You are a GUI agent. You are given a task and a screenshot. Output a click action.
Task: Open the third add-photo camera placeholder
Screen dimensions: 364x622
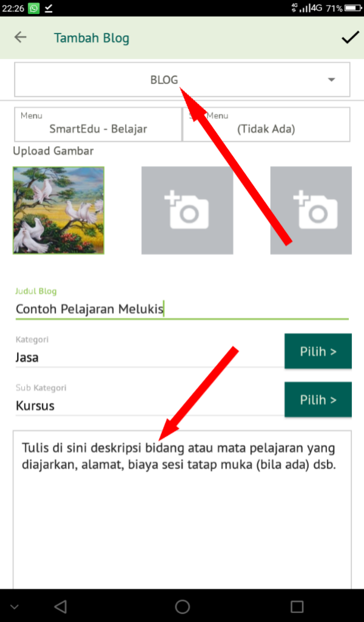311,210
